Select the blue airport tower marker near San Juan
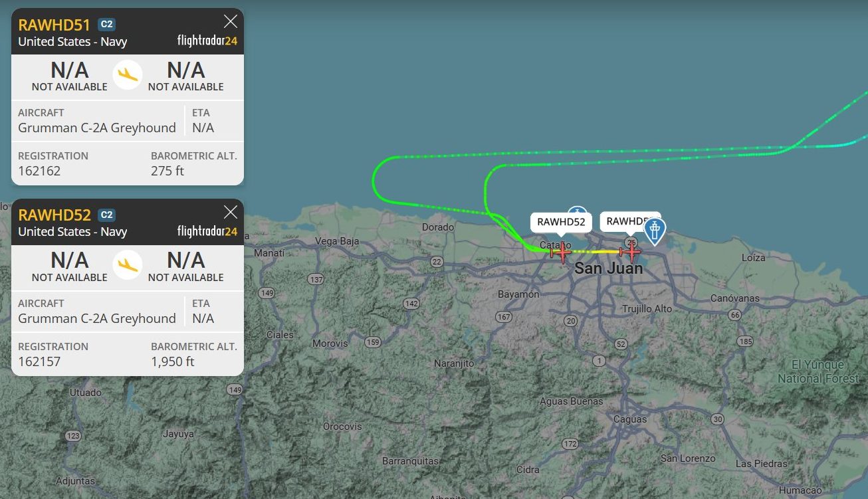Image resolution: width=868 pixels, height=499 pixels. pos(655,232)
